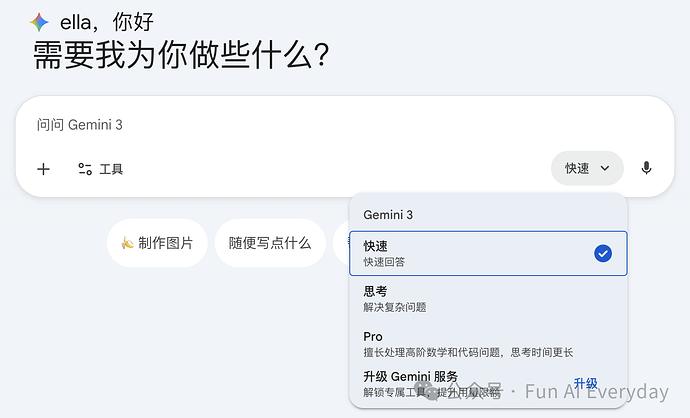The image size is (690, 418).
Task: Select the 升级 Gemini 服务 menu entry
Action: click(x=450, y=383)
